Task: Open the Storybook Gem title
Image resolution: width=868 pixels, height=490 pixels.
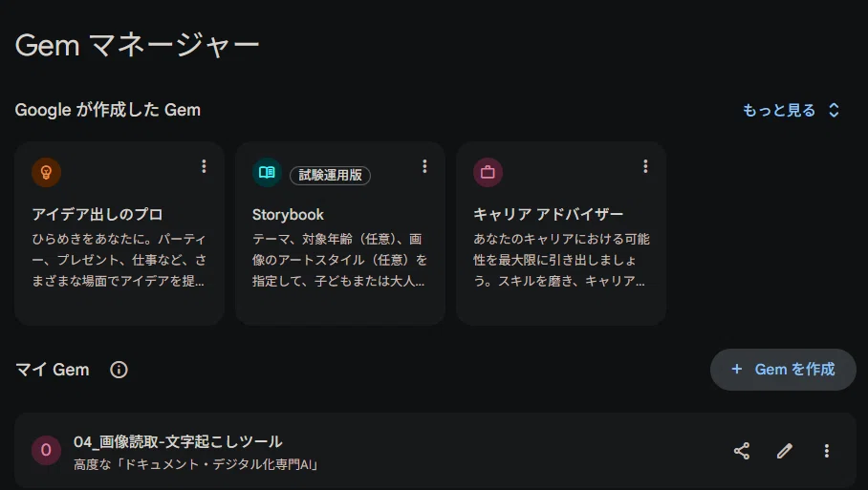Action: click(288, 215)
